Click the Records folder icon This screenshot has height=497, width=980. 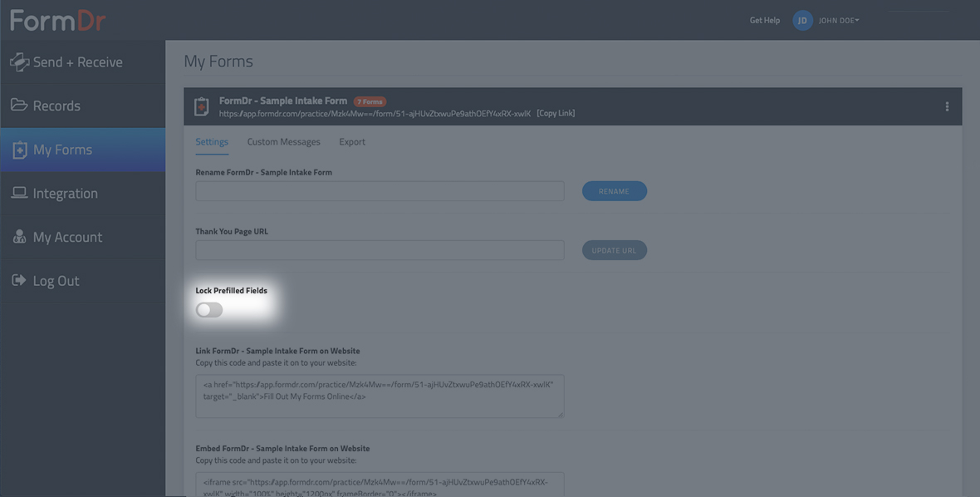click(19, 105)
